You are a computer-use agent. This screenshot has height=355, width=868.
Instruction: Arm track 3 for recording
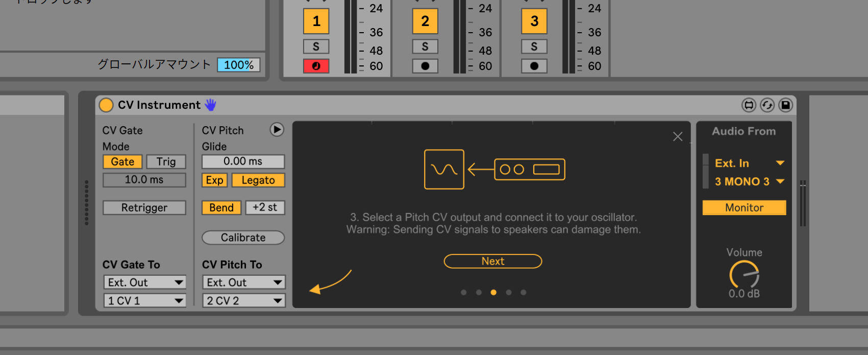(534, 66)
